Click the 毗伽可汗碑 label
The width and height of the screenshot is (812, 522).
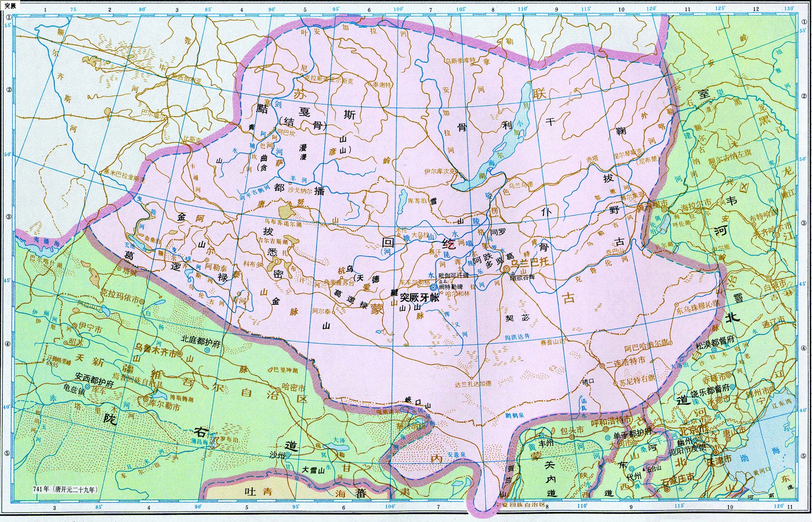click(x=453, y=276)
